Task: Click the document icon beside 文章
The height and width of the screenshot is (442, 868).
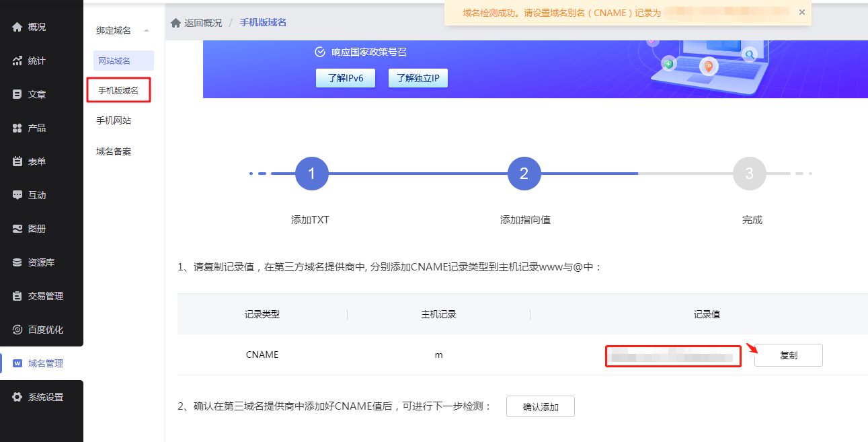Action: click(x=17, y=94)
